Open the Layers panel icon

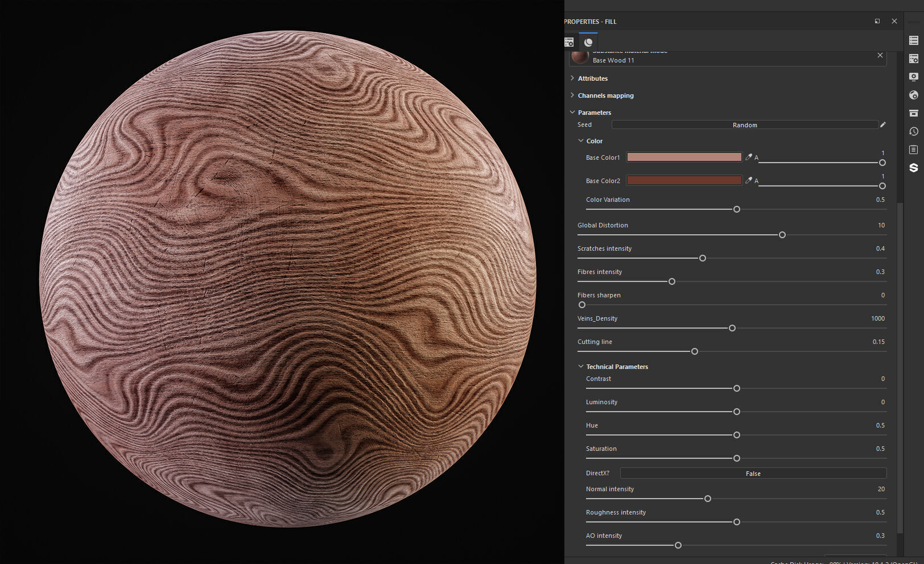(x=914, y=40)
